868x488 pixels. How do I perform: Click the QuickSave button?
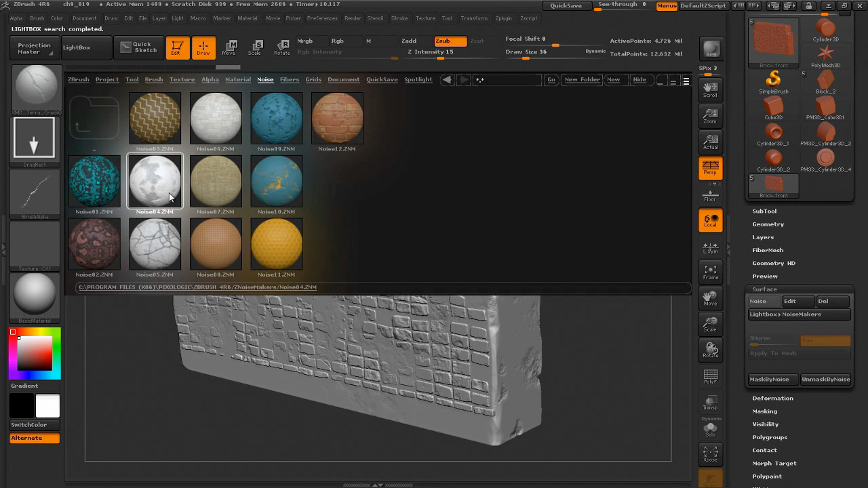click(566, 5)
